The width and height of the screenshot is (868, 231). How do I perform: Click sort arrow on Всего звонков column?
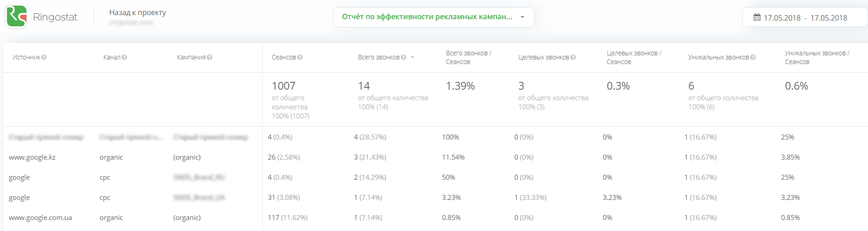[x=412, y=58]
